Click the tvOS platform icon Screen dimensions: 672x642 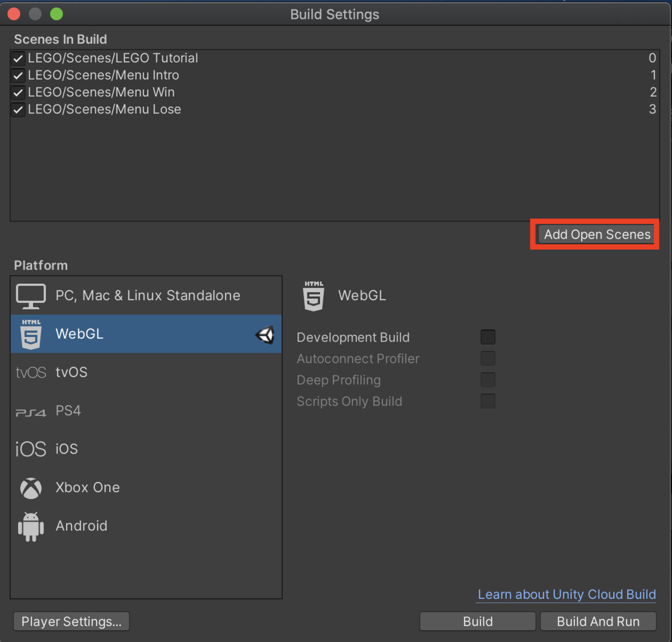coord(31,372)
